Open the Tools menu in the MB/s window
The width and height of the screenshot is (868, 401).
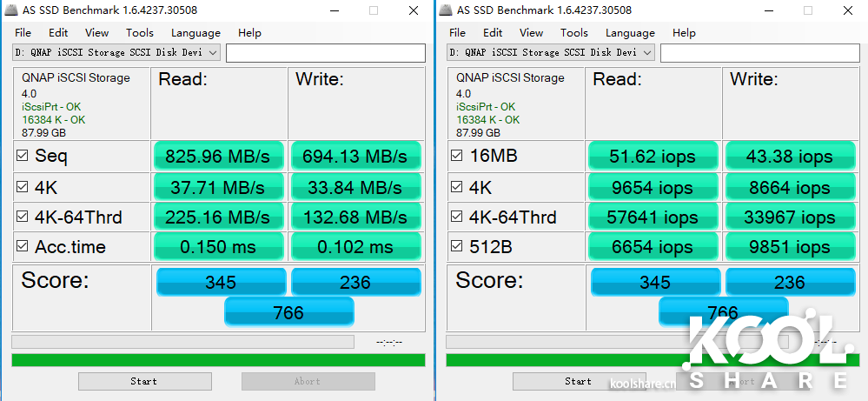coord(139,33)
